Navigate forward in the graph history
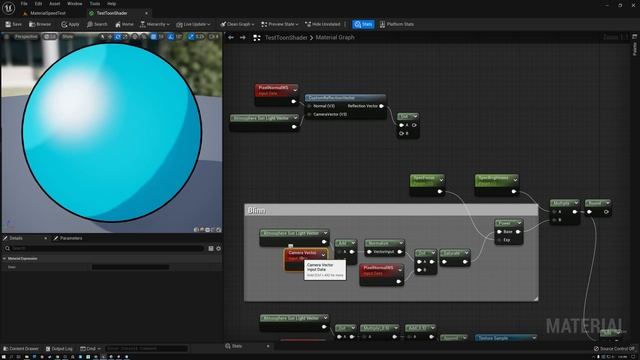This screenshot has width=640, height=360. [243, 38]
